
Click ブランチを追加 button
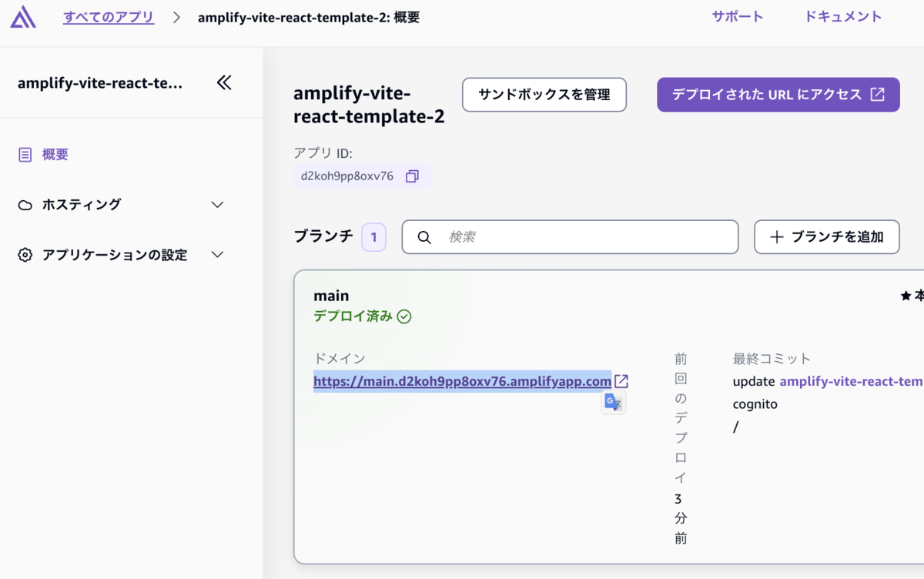click(827, 237)
